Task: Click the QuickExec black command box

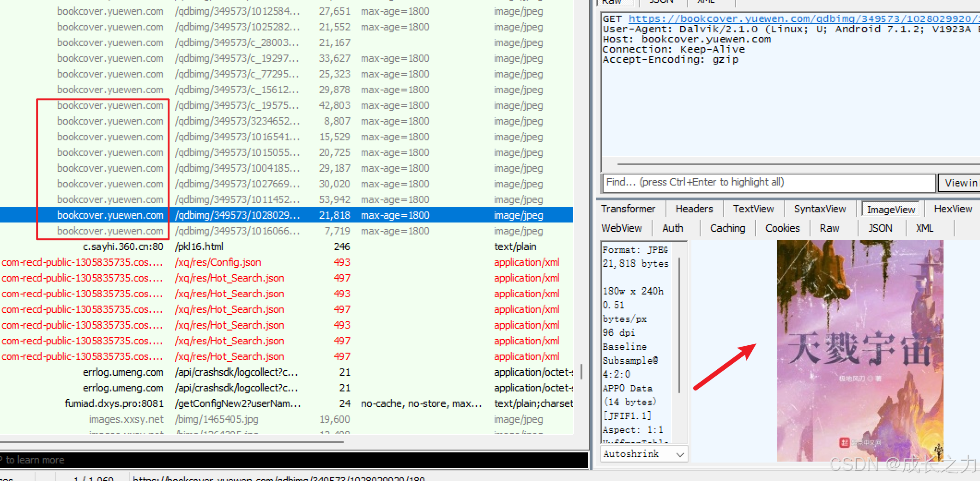Action: 294,460
